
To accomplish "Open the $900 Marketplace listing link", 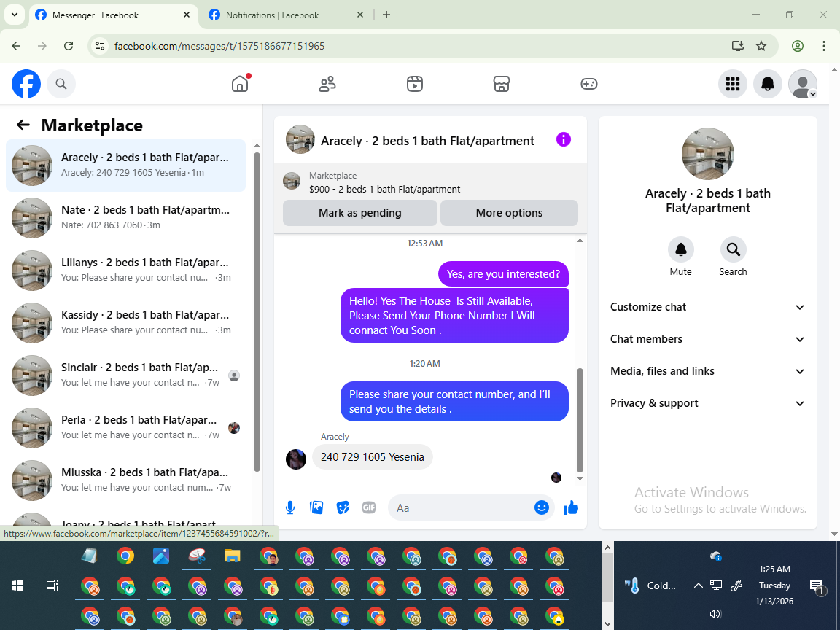I will point(384,189).
